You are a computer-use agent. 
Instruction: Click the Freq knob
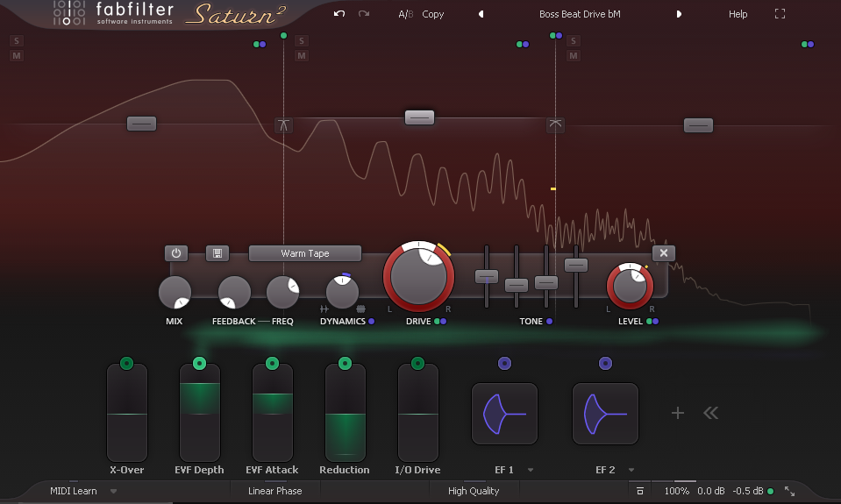point(282,293)
